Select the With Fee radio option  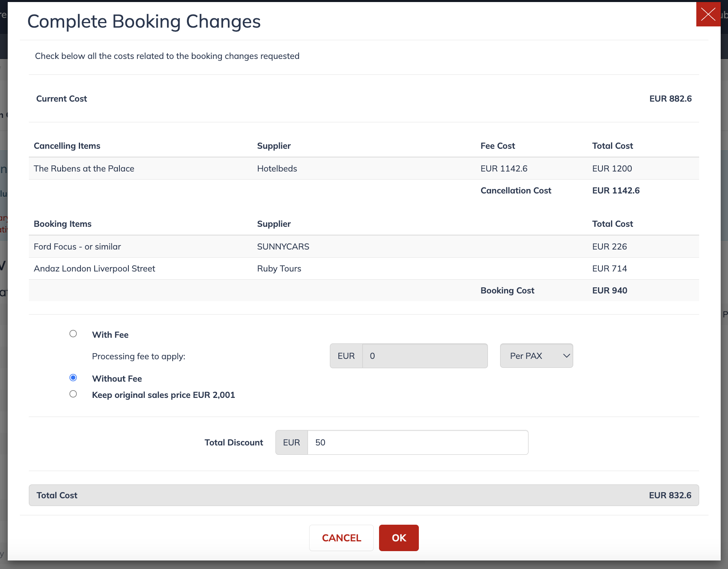(x=73, y=334)
